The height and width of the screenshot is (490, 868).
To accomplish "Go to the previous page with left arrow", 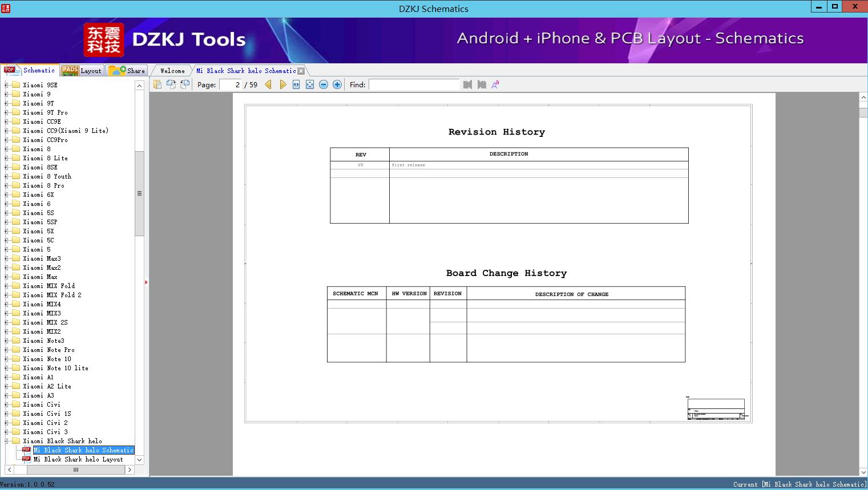I will (x=268, y=84).
